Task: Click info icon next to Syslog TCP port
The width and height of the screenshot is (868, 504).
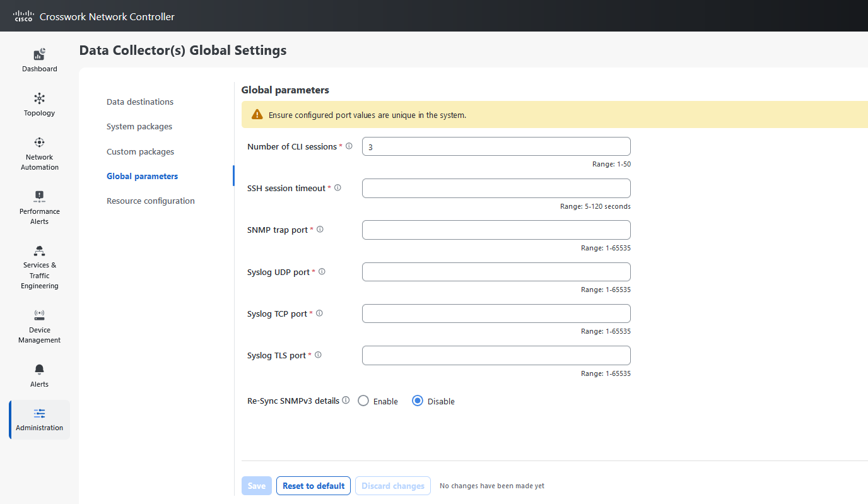Action: pos(319,314)
